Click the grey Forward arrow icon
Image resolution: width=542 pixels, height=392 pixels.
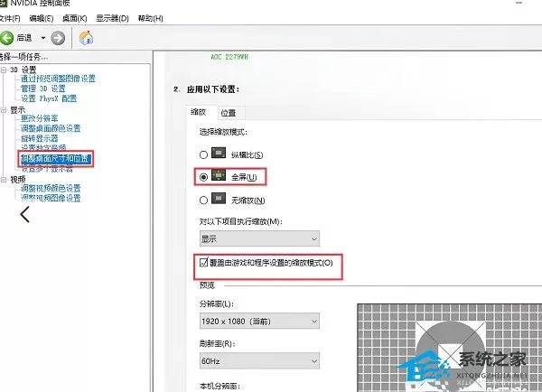tap(58, 38)
